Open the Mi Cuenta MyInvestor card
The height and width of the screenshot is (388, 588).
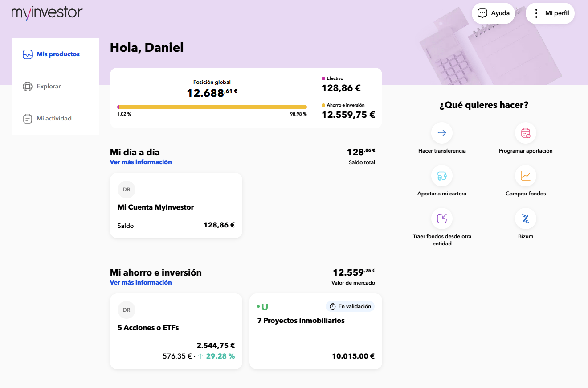coord(176,206)
